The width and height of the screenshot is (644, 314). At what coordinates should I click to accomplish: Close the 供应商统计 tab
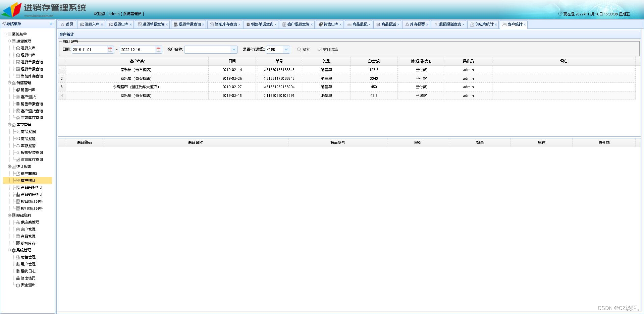(496, 24)
